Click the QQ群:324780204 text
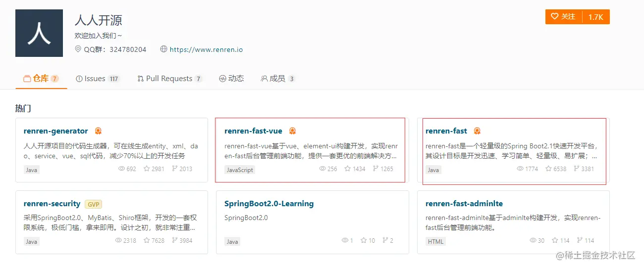 [115, 49]
